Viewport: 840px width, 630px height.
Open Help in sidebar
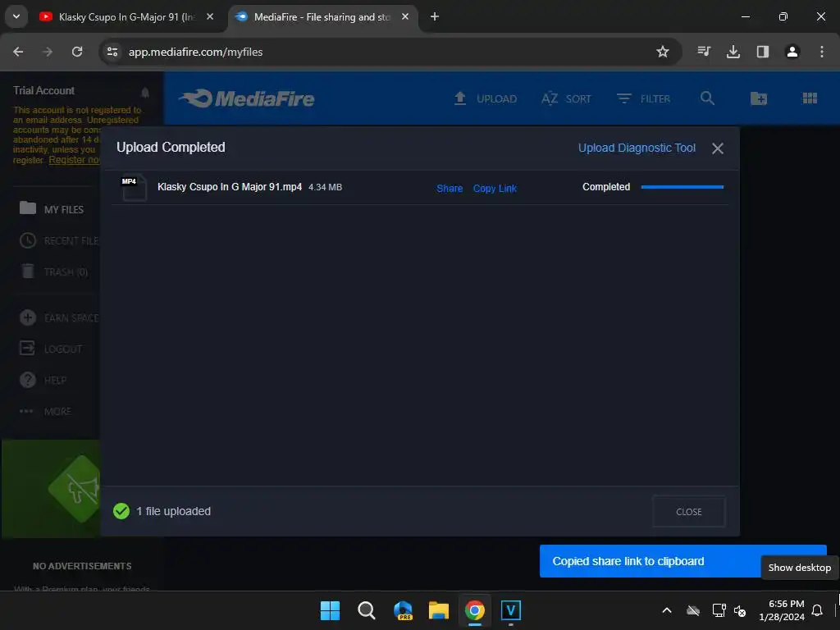coord(43,380)
